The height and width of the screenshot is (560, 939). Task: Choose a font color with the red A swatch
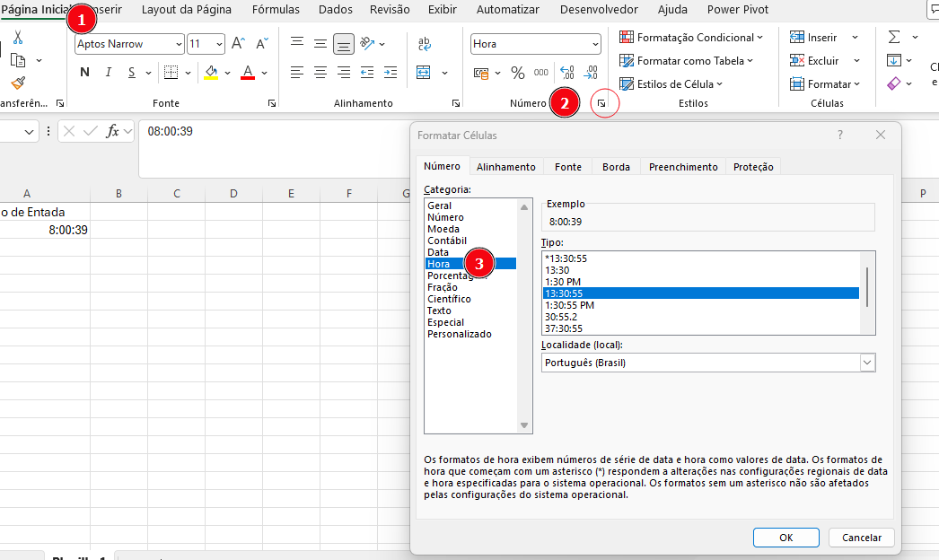click(x=248, y=72)
